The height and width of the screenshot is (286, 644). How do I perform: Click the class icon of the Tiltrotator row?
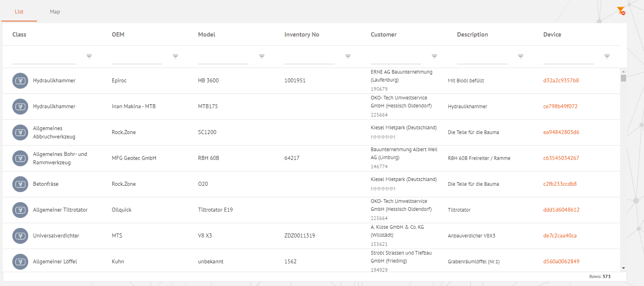click(x=20, y=210)
